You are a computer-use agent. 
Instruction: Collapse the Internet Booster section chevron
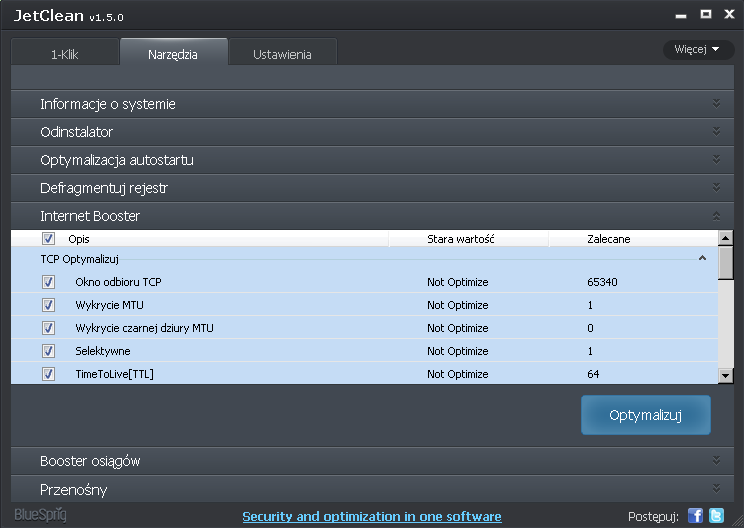point(716,215)
